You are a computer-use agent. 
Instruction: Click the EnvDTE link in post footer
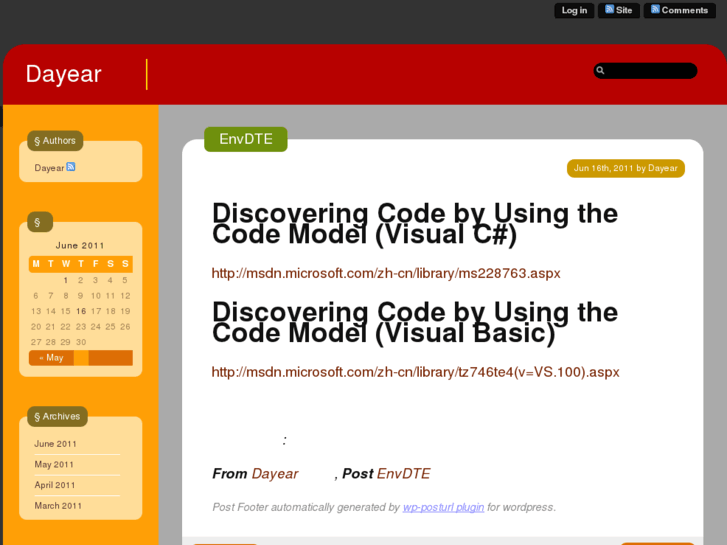[403, 474]
